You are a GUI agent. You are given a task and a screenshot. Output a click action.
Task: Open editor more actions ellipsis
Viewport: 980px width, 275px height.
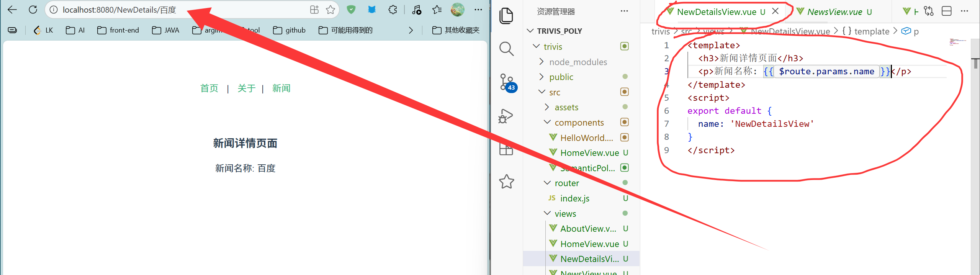[x=964, y=11]
